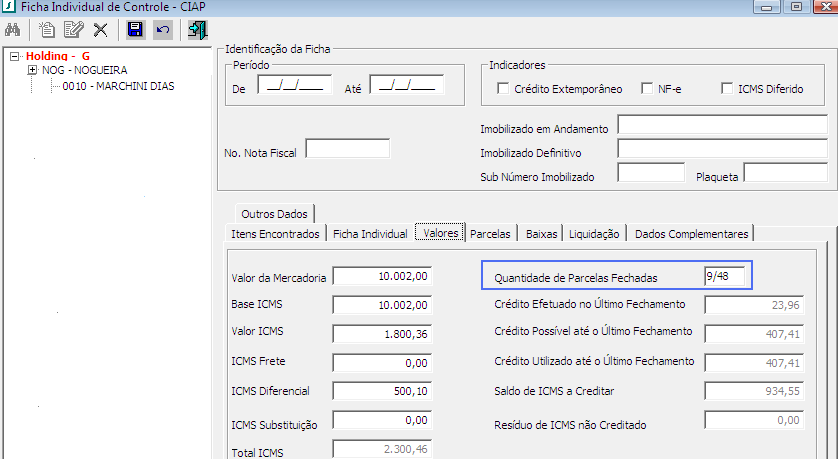The width and height of the screenshot is (838, 459).
Task: Focus the Quantidade de Parcelas Fechadas field
Action: 723,277
